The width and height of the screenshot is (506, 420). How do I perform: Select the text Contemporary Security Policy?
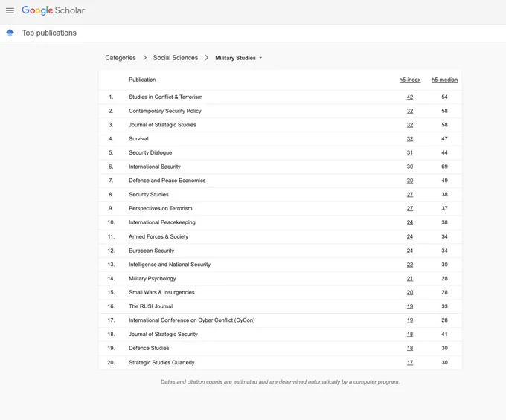(165, 111)
